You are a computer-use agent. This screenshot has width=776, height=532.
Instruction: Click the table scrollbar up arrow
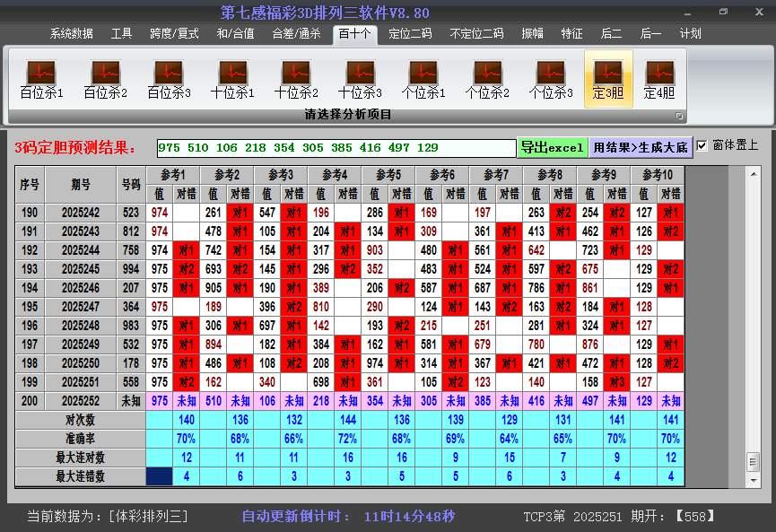754,174
